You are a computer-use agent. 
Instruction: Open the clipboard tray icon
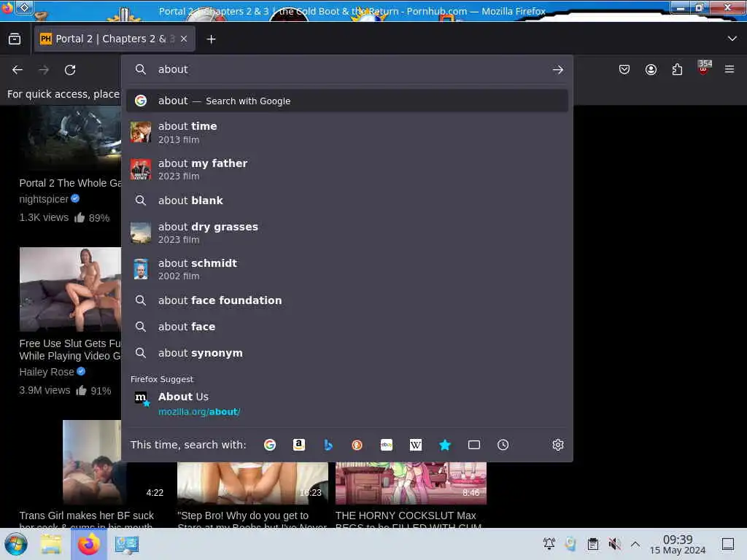pyautogui.click(x=592, y=544)
